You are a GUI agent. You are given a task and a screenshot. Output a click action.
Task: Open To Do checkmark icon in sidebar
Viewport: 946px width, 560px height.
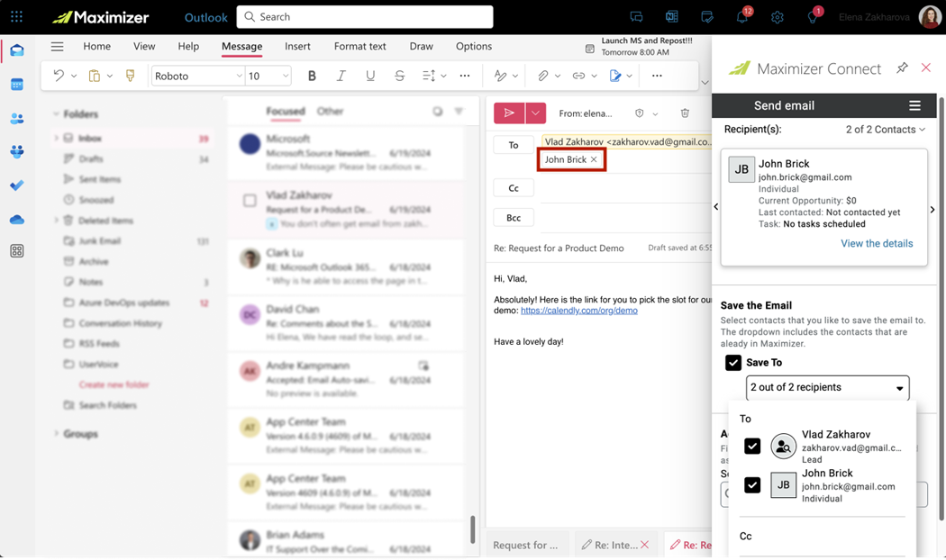click(17, 185)
